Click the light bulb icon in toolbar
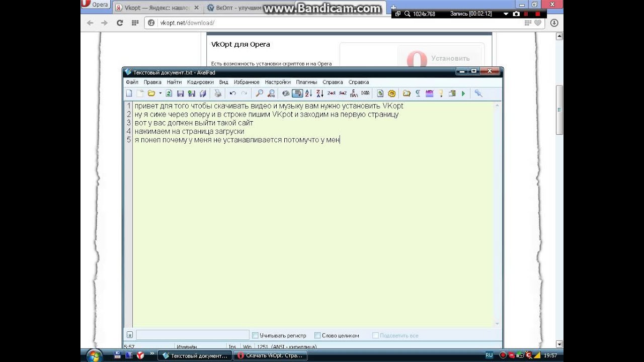Image resolution: width=644 pixels, height=362 pixels. [x=441, y=93]
